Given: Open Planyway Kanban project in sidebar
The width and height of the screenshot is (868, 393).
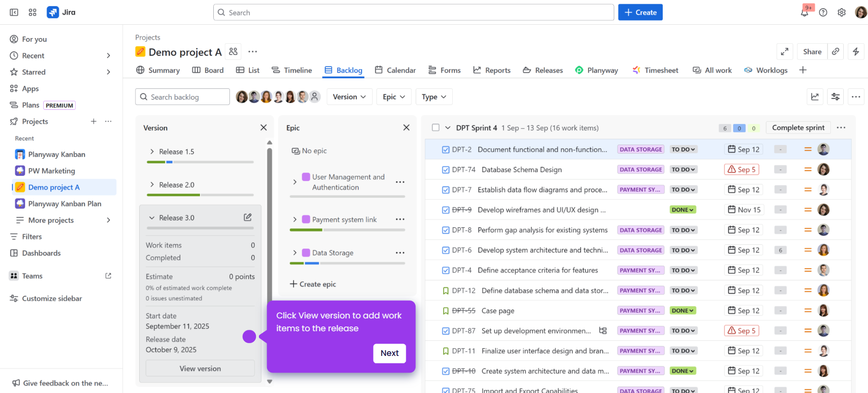Looking at the screenshot, I should (x=57, y=154).
